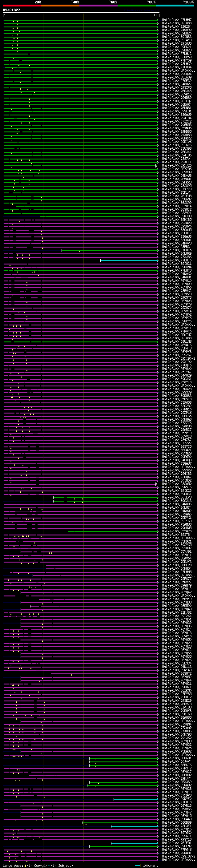Select label UniRef100_A9T2X4
This screenshot has width=197, height=868.
click(x=177, y=616)
